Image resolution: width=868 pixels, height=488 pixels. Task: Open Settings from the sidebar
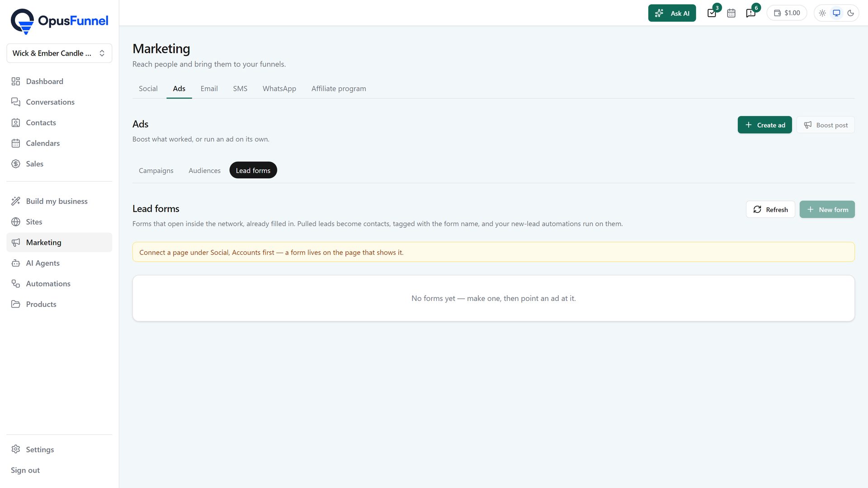tap(59, 449)
